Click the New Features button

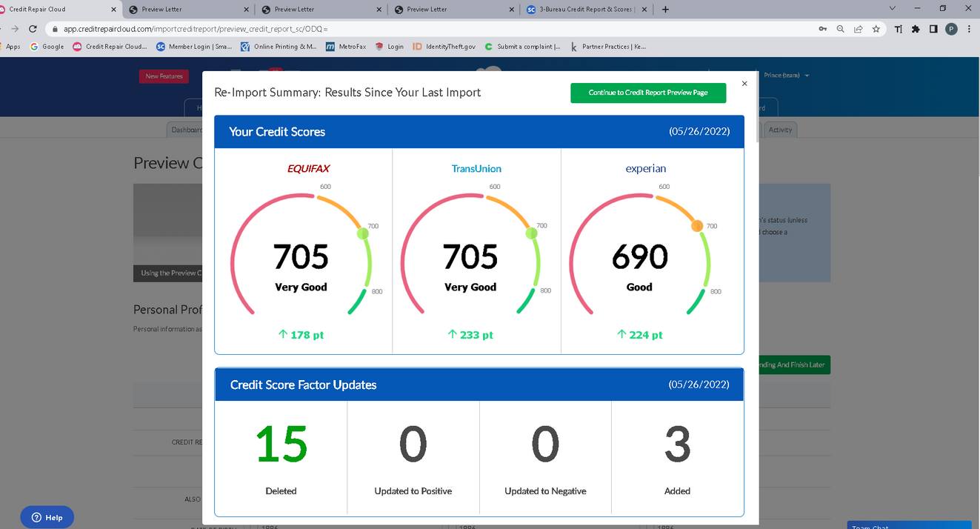[x=163, y=76]
